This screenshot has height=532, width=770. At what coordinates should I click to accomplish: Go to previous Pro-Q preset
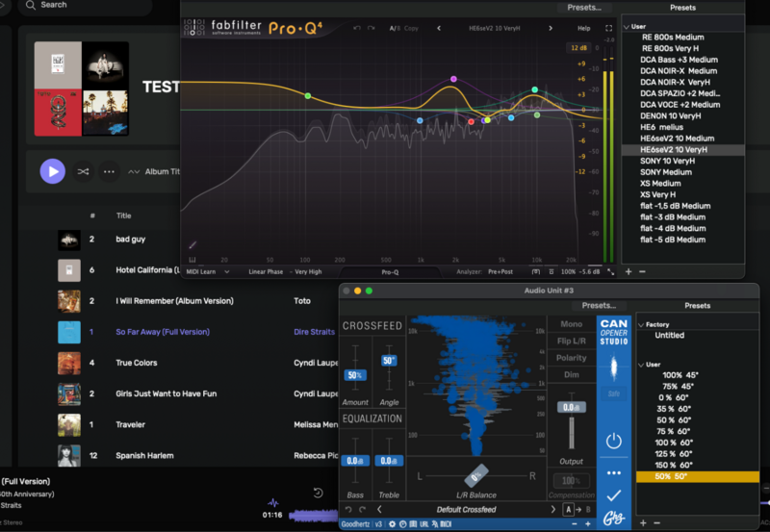tap(439, 28)
